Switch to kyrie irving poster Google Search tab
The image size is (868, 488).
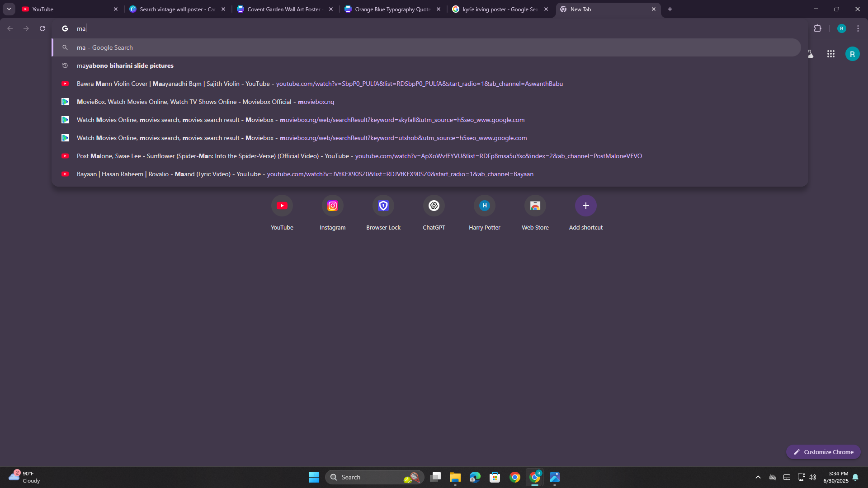500,9
